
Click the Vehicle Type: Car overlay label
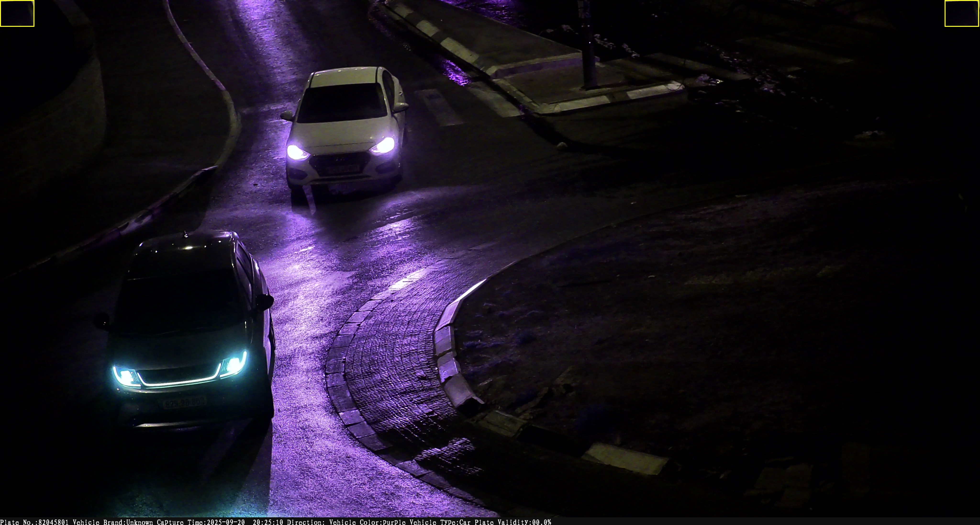click(440, 522)
